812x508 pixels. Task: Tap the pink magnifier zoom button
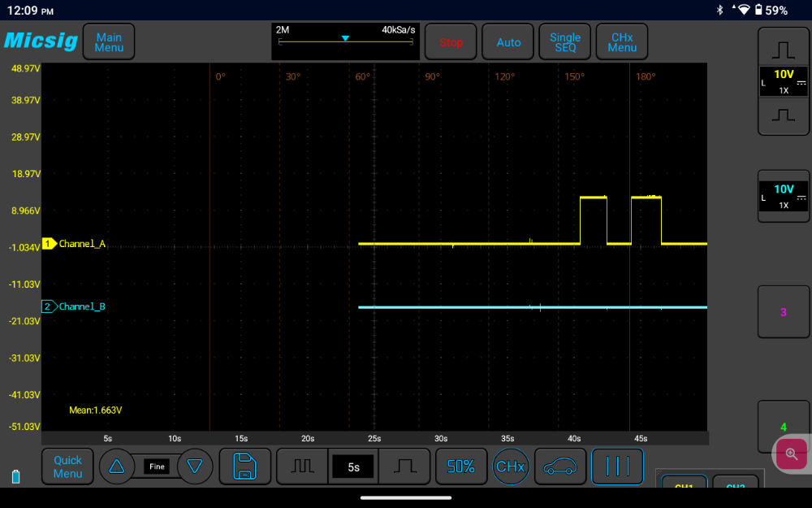point(791,454)
